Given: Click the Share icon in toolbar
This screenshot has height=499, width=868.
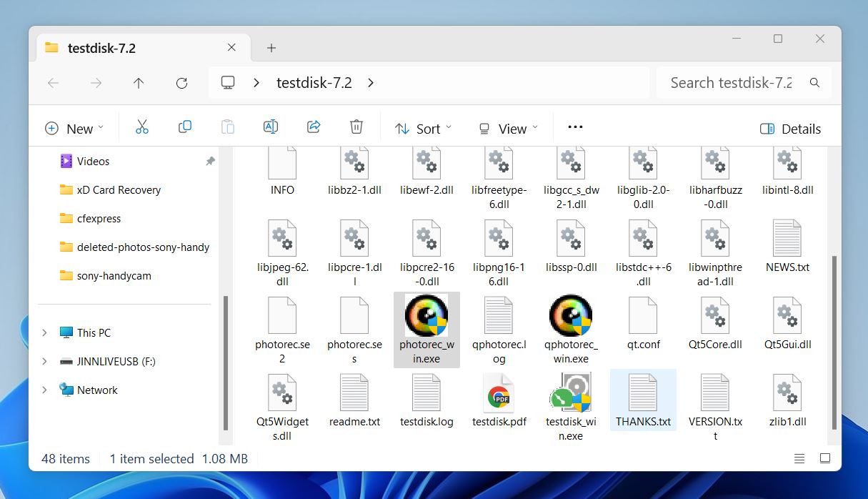Looking at the screenshot, I should pos(314,127).
